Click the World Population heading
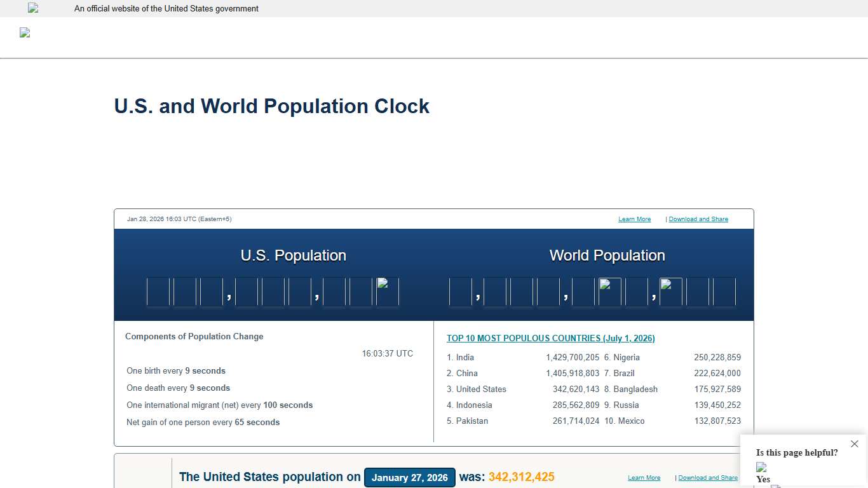 607,255
